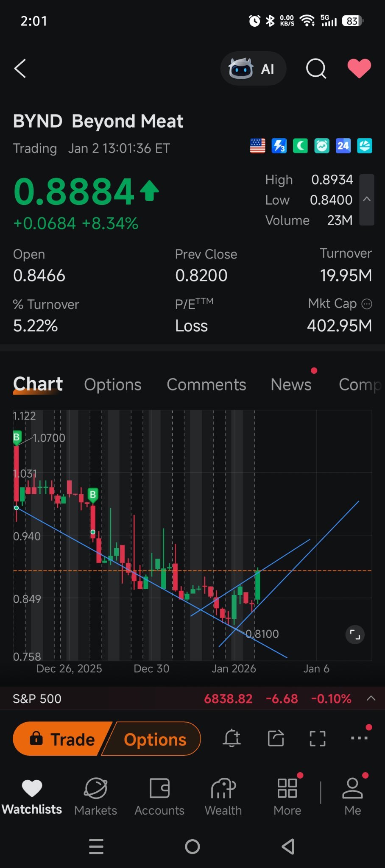
Task: Go back using the top-left arrow
Action: [20, 68]
